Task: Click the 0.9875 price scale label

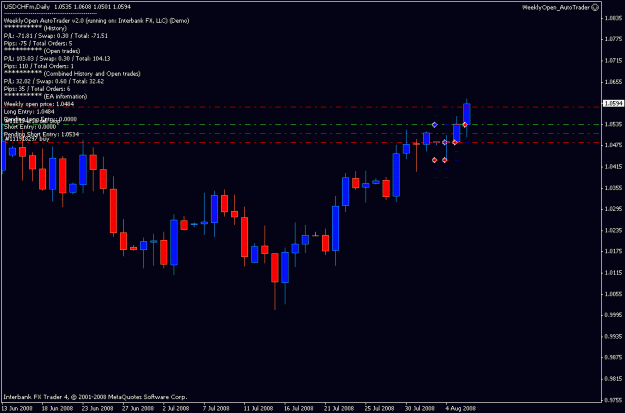Action: pyautogui.click(x=613, y=358)
